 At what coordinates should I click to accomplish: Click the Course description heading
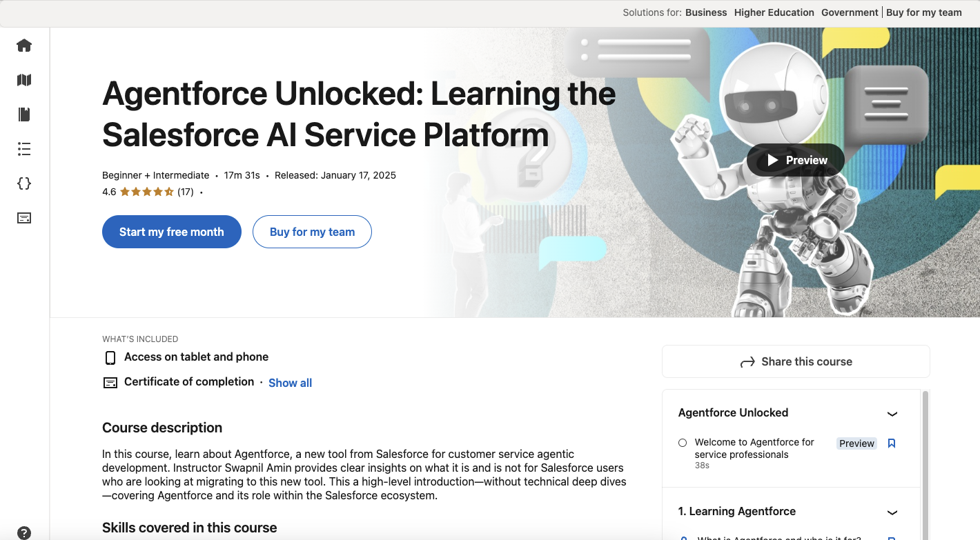pyautogui.click(x=162, y=428)
